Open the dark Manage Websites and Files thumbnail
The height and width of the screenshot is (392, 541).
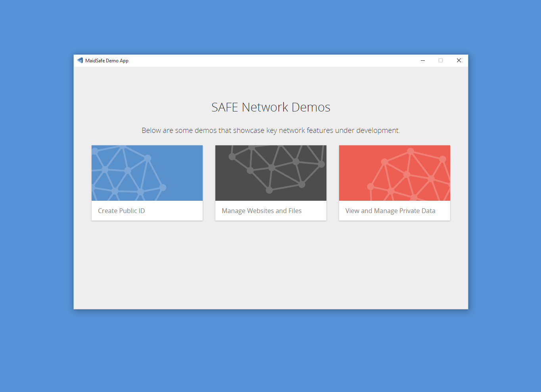point(271,173)
